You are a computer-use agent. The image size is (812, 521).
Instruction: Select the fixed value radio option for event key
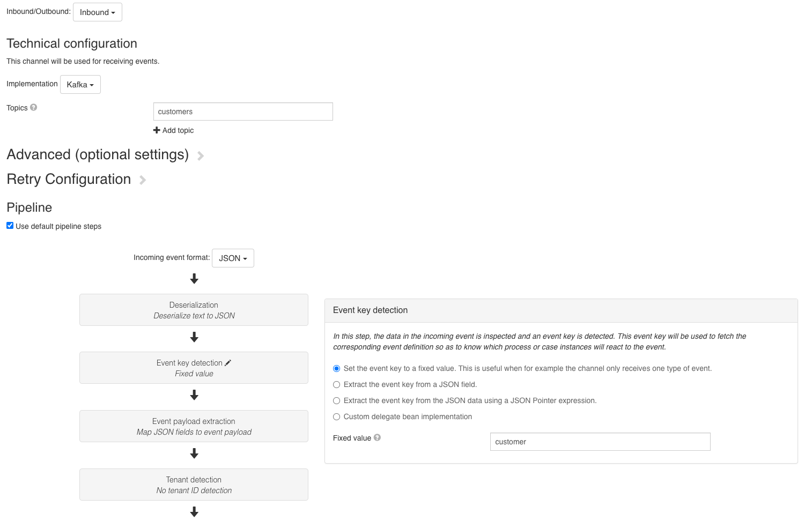(336, 368)
